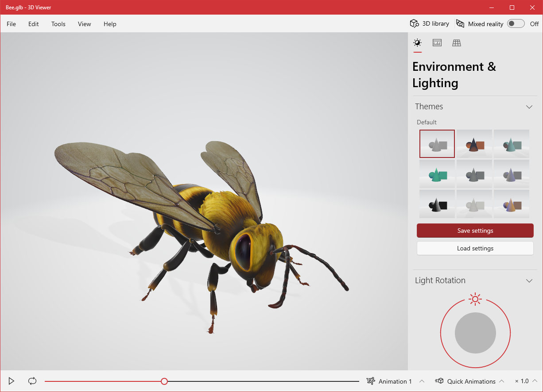Expand the Quick Animations menu
This screenshot has width=543, height=392.
coord(470,381)
